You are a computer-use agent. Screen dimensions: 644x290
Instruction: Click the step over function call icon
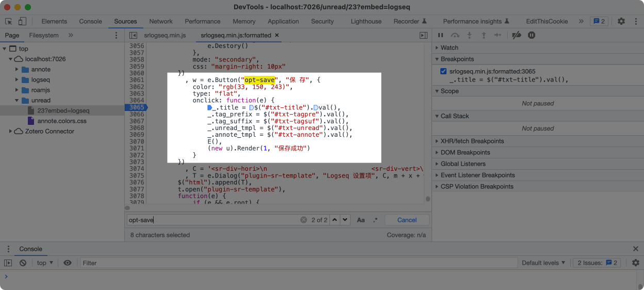[455, 35]
